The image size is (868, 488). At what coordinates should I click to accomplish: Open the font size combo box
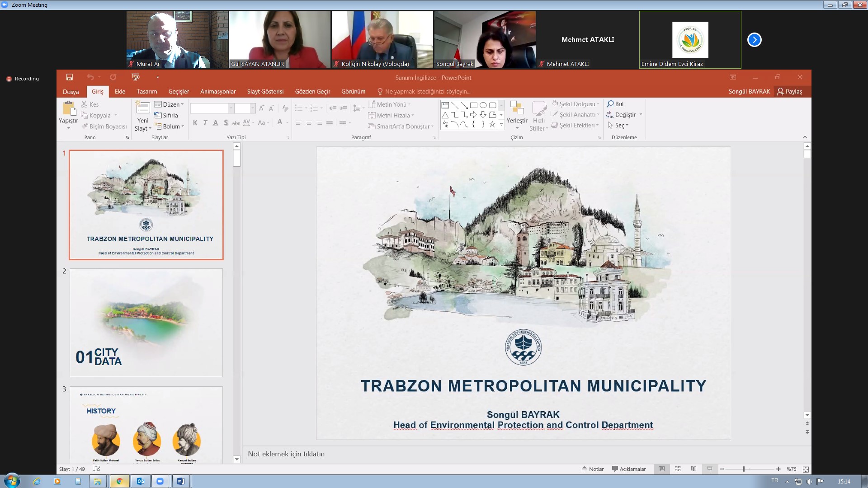245,108
